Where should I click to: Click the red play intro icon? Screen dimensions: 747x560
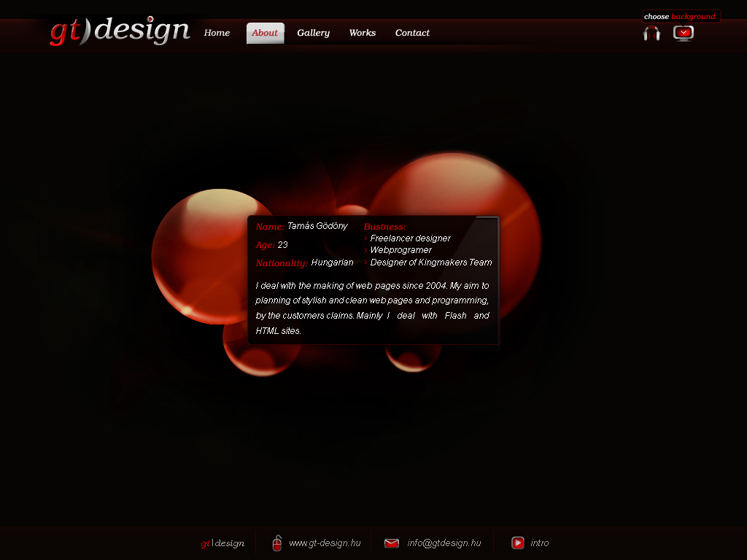coord(518,542)
